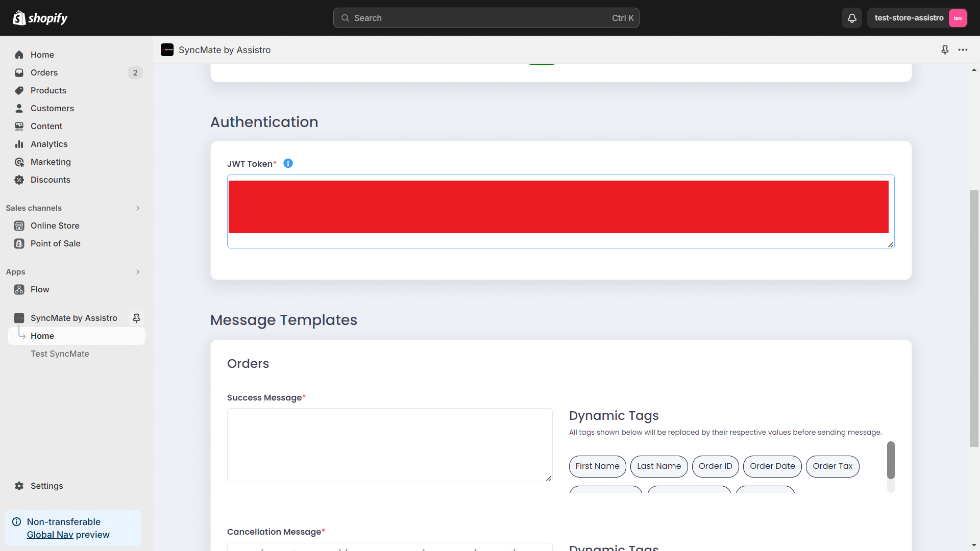Open the notifications bell

click(x=852, y=18)
